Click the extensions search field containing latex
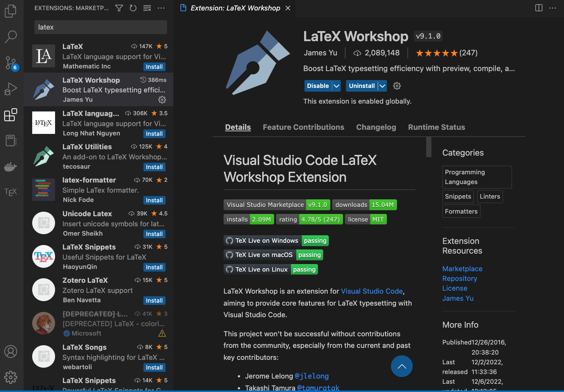 click(101, 27)
